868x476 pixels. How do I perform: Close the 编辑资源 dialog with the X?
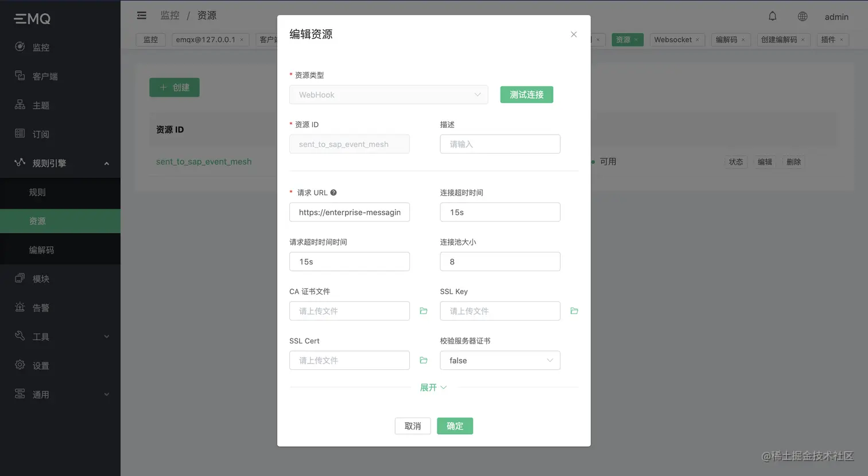pyautogui.click(x=573, y=34)
